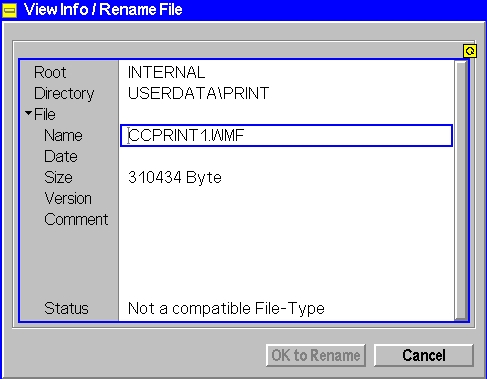Collapse the File tree section
The height and width of the screenshot is (379, 487).
click(x=28, y=113)
